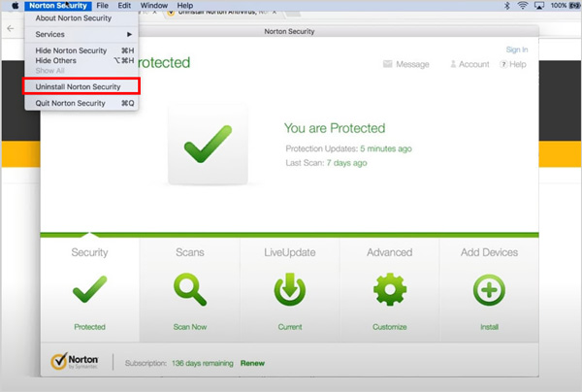The image size is (582, 392).
Task: Click the Help question mark icon
Action: pyautogui.click(x=503, y=64)
